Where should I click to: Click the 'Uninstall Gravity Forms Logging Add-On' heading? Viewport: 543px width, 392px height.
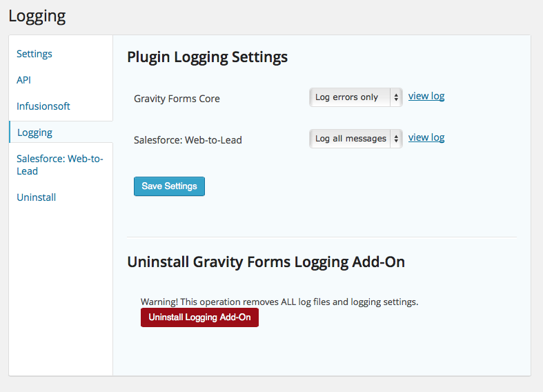[x=266, y=262]
